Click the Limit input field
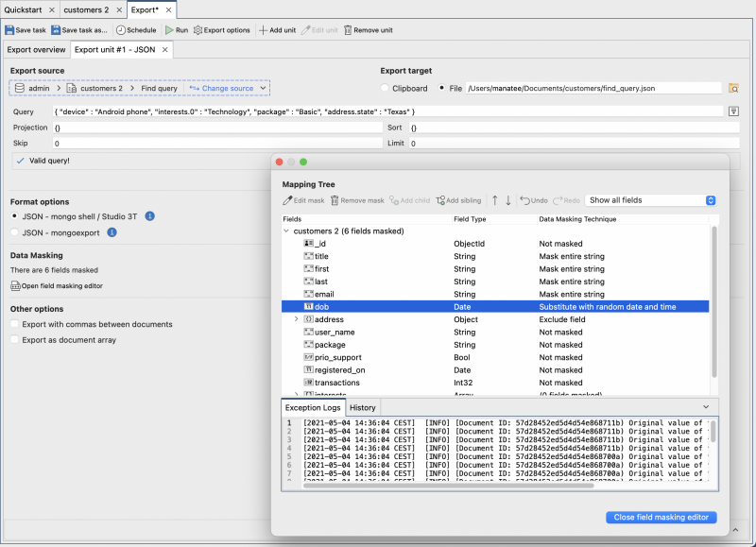The height and width of the screenshot is (547, 756). pyautogui.click(x=575, y=144)
